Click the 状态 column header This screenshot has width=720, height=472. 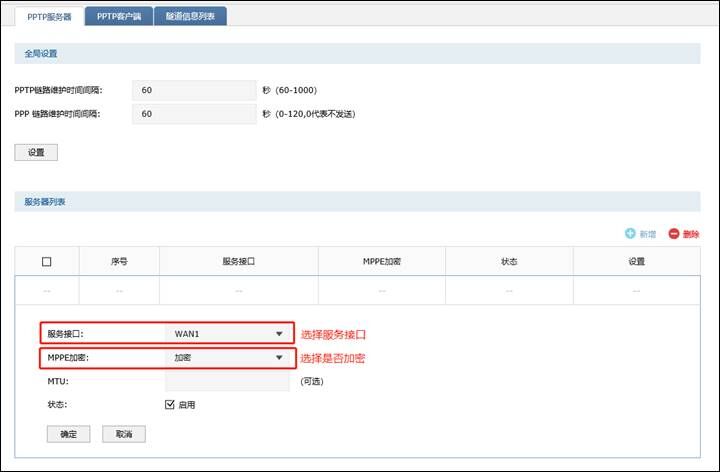[x=509, y=262]
